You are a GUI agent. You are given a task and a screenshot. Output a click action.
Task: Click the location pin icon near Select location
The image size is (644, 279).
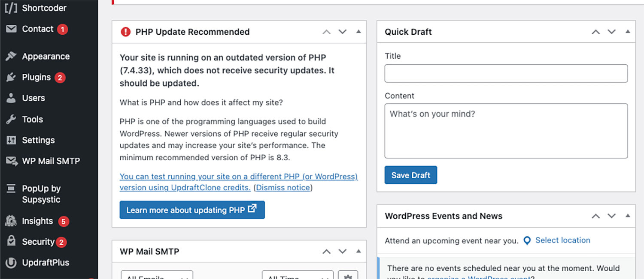click(527, 240)
